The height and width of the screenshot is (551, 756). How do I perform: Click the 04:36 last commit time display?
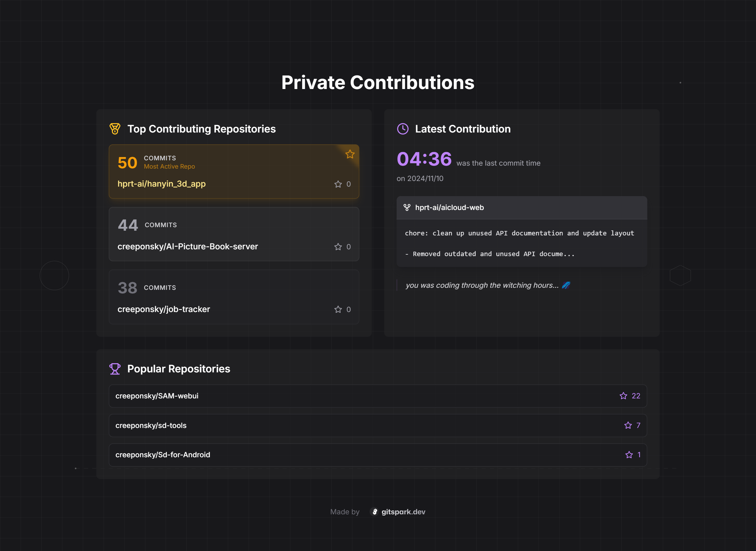click(424, 159)
